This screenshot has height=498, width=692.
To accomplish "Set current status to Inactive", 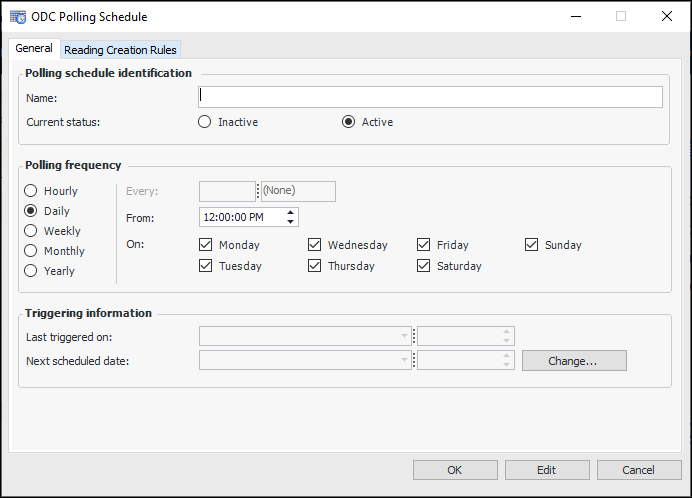I will pyautogui.click(x=205, y=122).
